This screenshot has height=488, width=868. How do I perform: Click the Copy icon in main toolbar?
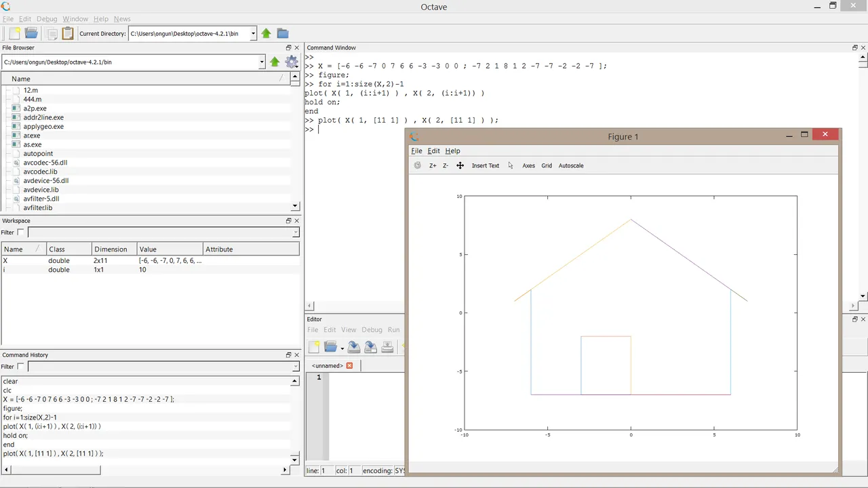point(52,33)
